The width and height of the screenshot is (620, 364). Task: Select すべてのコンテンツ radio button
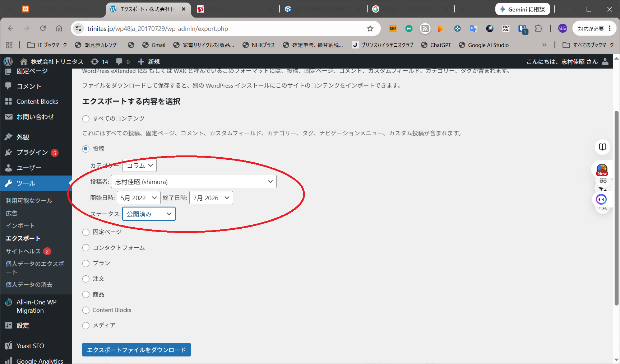(x=86, y=119)
